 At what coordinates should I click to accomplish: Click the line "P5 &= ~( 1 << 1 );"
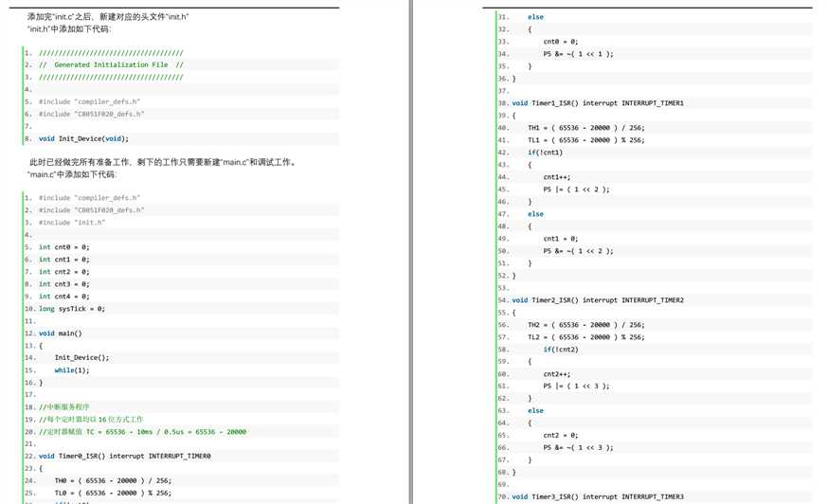[578, 54]
